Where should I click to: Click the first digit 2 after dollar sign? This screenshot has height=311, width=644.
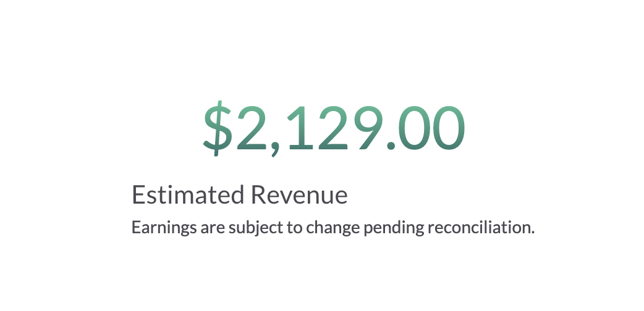252,128
